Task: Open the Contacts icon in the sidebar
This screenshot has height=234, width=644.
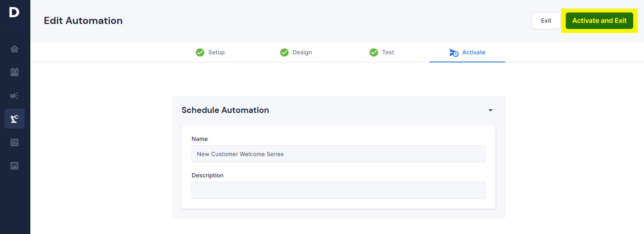Action: pyautogui.click(x=15, y=72)
